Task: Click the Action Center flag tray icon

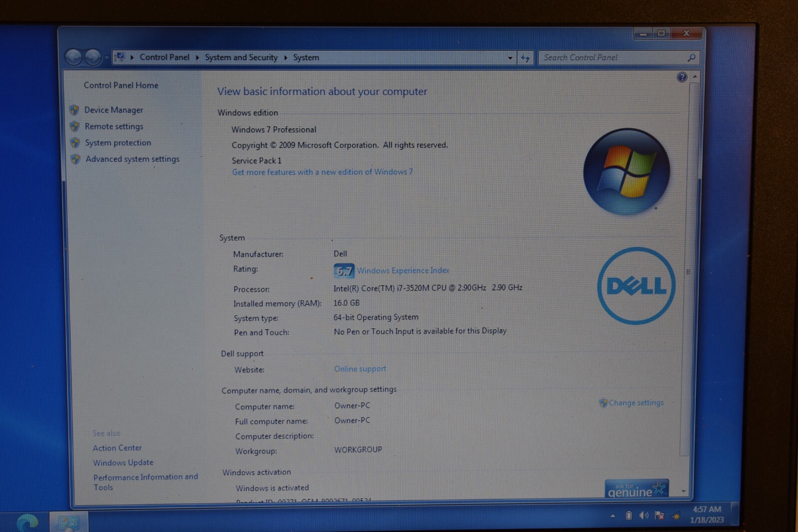Action: (x=659, y=516)
